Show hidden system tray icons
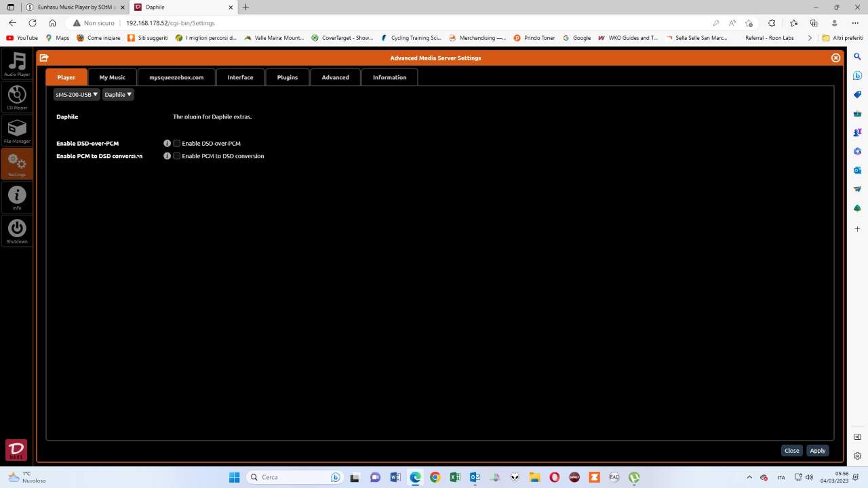 pos(749,477)
